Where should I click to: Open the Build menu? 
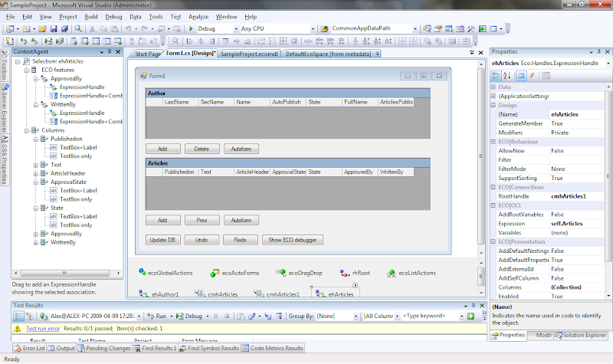pyautogui.click(x=91, y=16)
